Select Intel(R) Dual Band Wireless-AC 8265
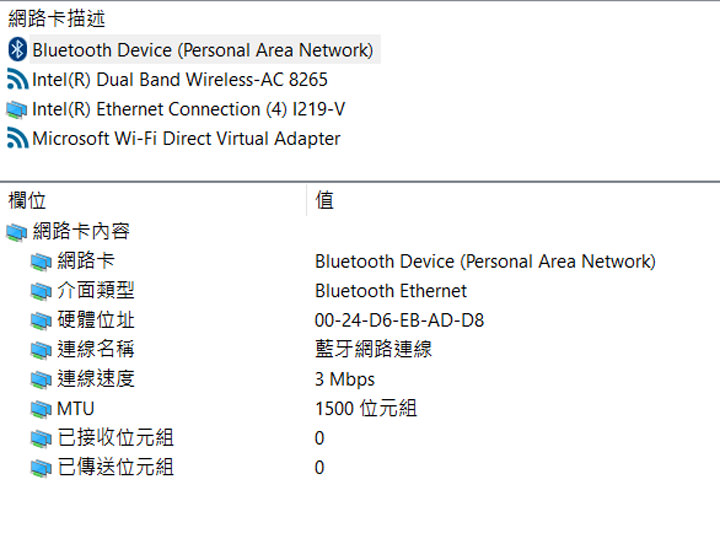720x544 pixels. pos(180,80)
